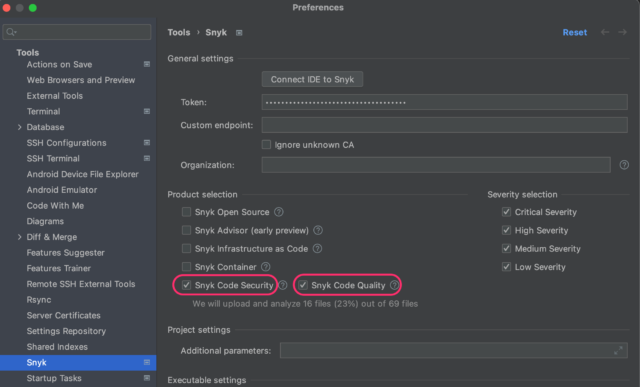This screenshot has width=640, height=387.
Task: Click help icon beside Snyk Advisor
Action: click(x=318, y=230)
